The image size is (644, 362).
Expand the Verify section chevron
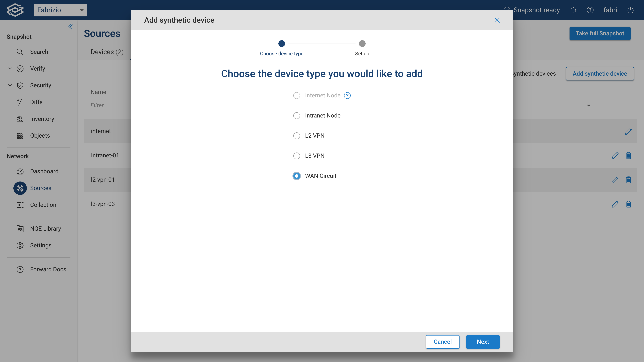[x=10, y=68]
